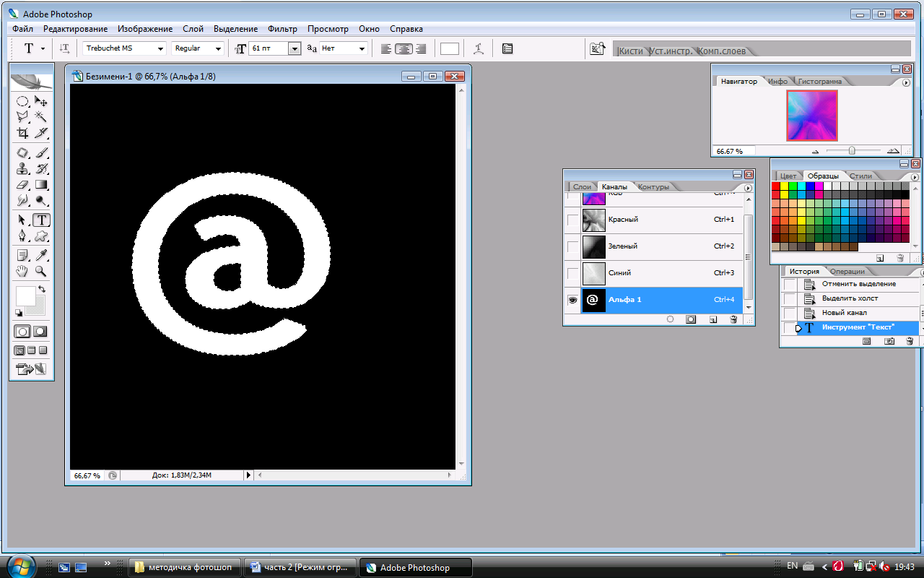
Task: Pick the pure red swatch in Образцы
Action: [776, 186]
